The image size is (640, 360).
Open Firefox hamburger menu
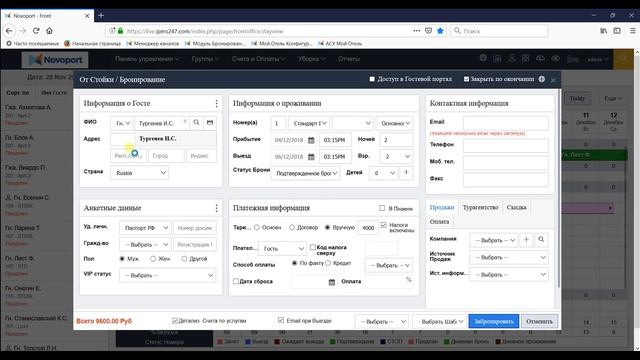point(633,31)
